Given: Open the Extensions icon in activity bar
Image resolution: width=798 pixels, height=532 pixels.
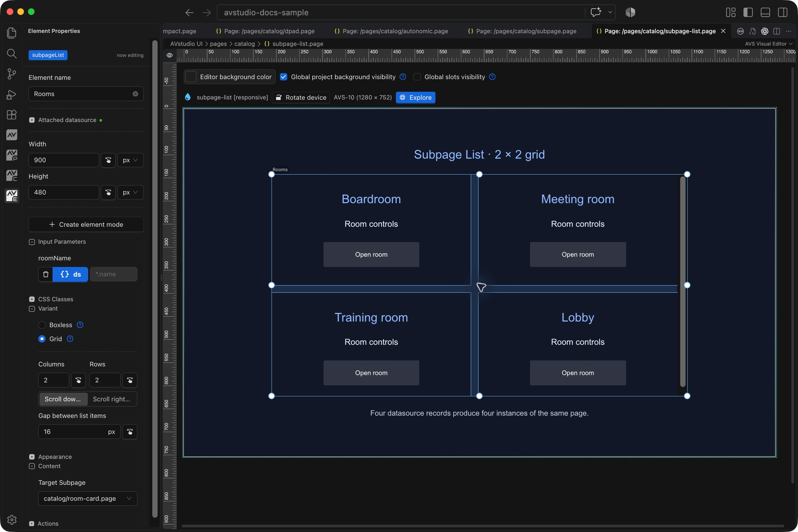Looking at the screenshot, I should [12, 115].
